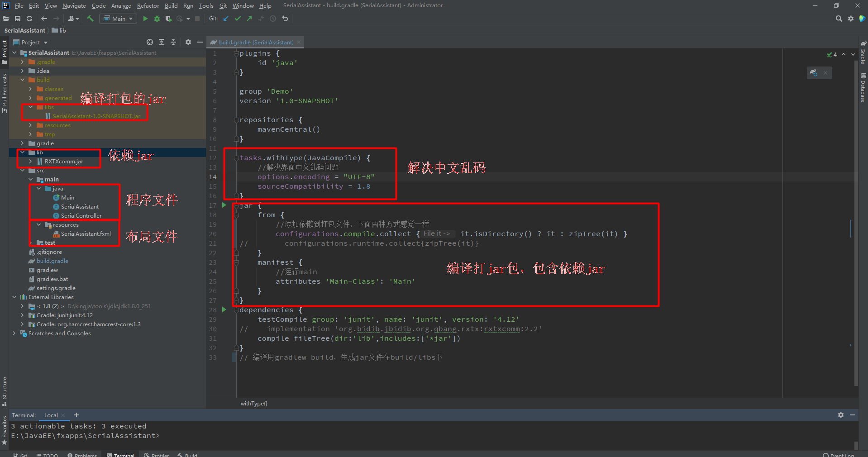Open Search Everywhere magnifier
This screenshot has width=868, height=457.
click(839, 19)
